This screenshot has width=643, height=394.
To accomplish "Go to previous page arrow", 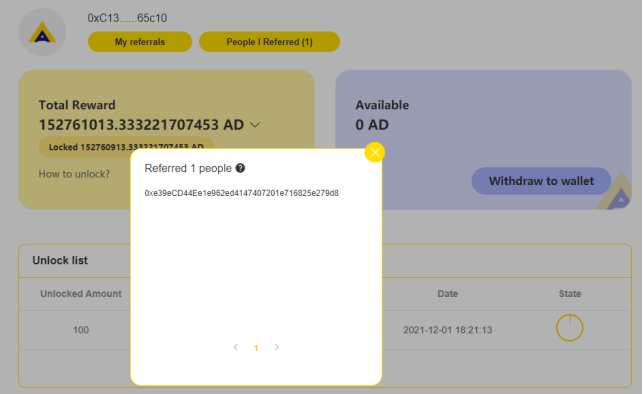I will pos(235,347).
